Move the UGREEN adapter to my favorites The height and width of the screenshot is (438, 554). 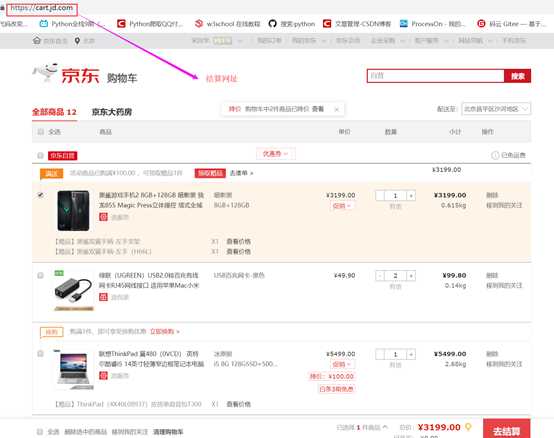(x=504, y=285)
